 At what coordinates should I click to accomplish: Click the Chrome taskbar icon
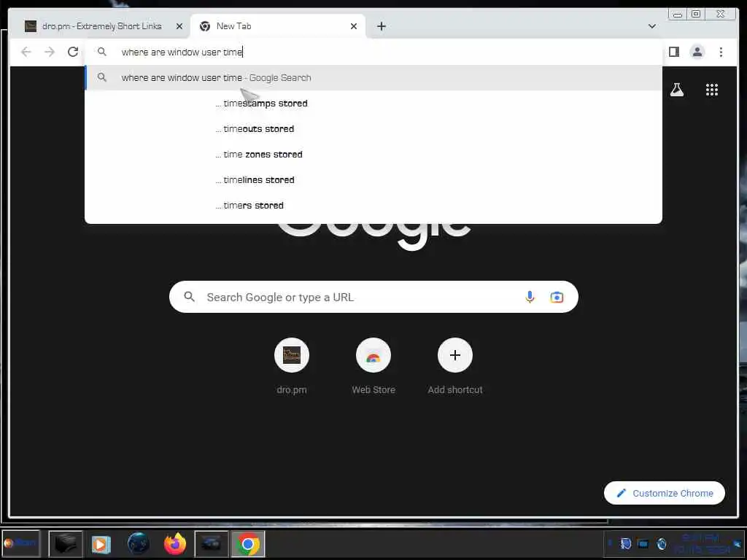pos(248,544)
